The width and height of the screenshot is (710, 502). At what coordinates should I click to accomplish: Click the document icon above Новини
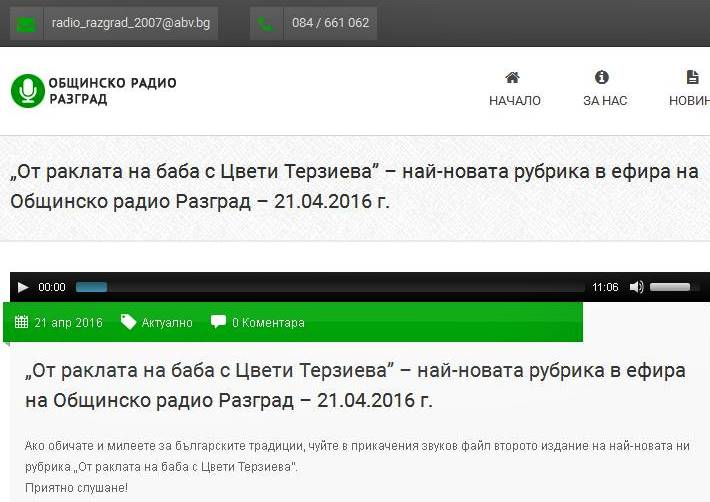[x=692, y=77]
